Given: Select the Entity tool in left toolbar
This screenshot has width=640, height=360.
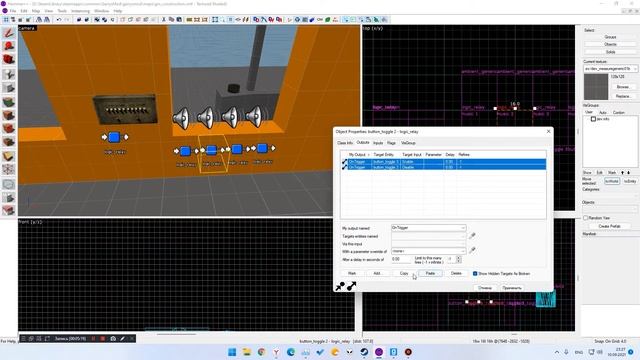Looking at the screenshot, I should coord(9,74).
